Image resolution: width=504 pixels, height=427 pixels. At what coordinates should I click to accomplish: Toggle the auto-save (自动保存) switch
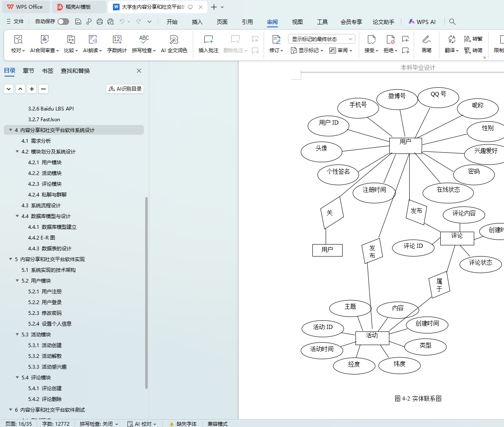63,22
